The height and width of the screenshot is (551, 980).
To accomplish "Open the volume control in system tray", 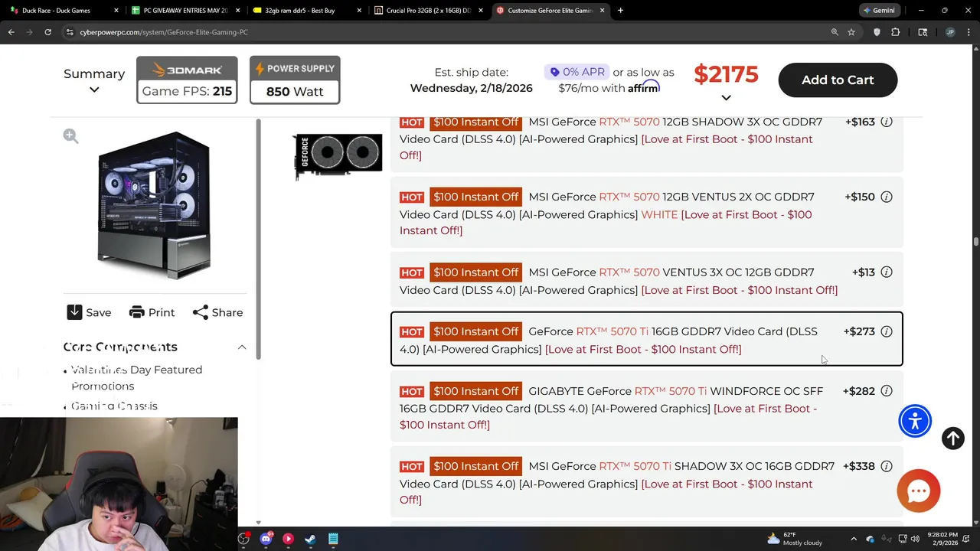I will click(915, 539).
